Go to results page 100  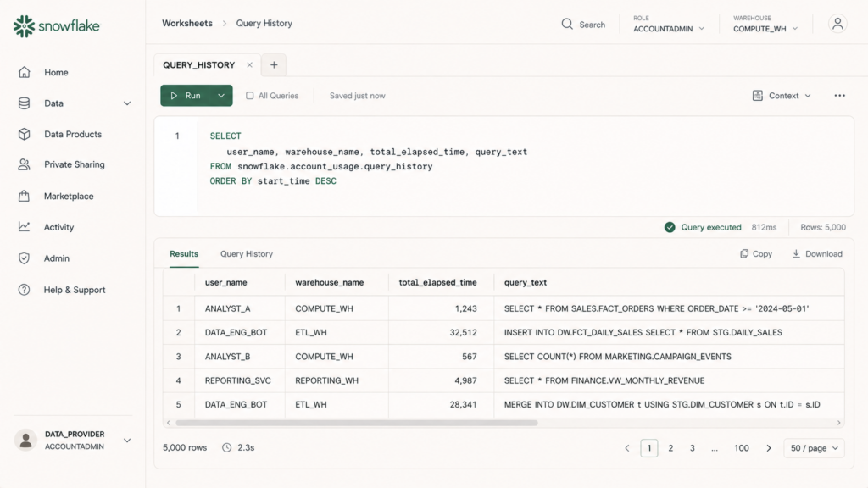click(741, 448)
